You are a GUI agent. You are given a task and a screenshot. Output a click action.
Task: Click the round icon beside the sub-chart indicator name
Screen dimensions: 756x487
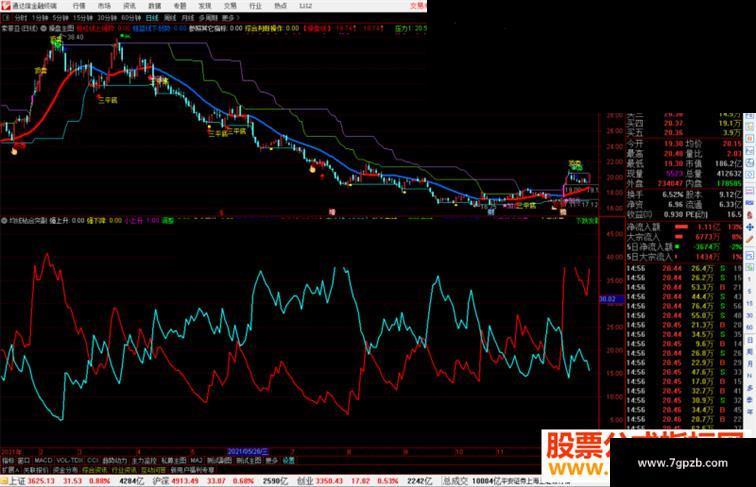point(4,220)
